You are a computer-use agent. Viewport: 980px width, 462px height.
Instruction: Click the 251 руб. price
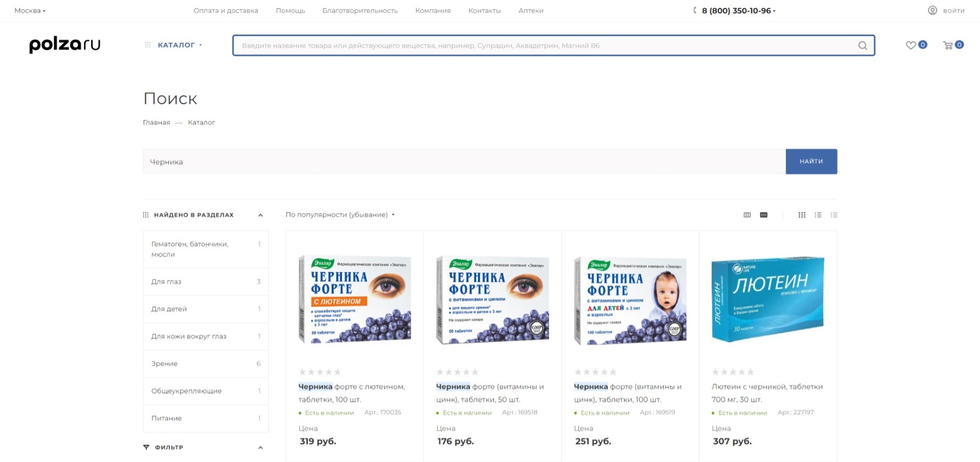pos(593,441)
